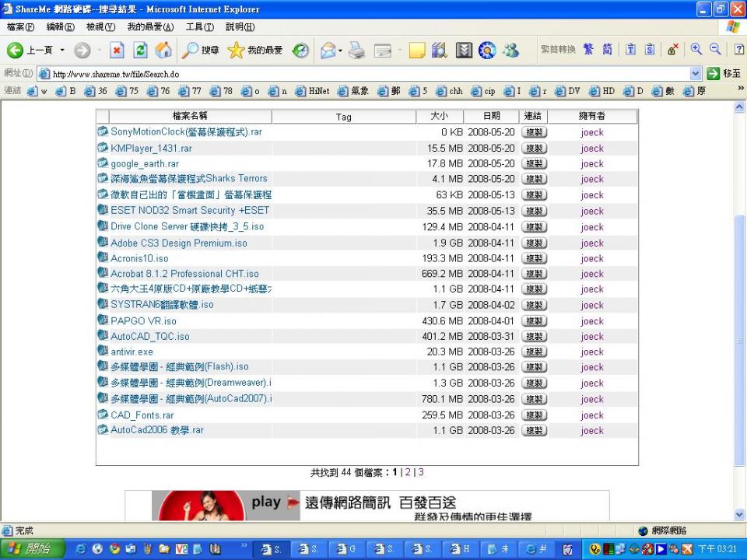The height and width of the screenshot is (560, 747).
Task: Open the KMPlayer_1431.rar file link
Action: click(151, 149)
